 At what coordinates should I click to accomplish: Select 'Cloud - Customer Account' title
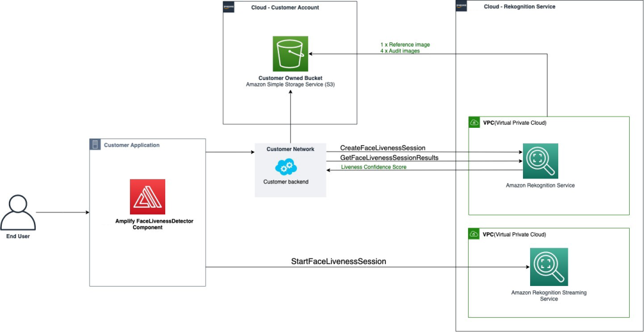pyautogui.click(x=285, y=7)
